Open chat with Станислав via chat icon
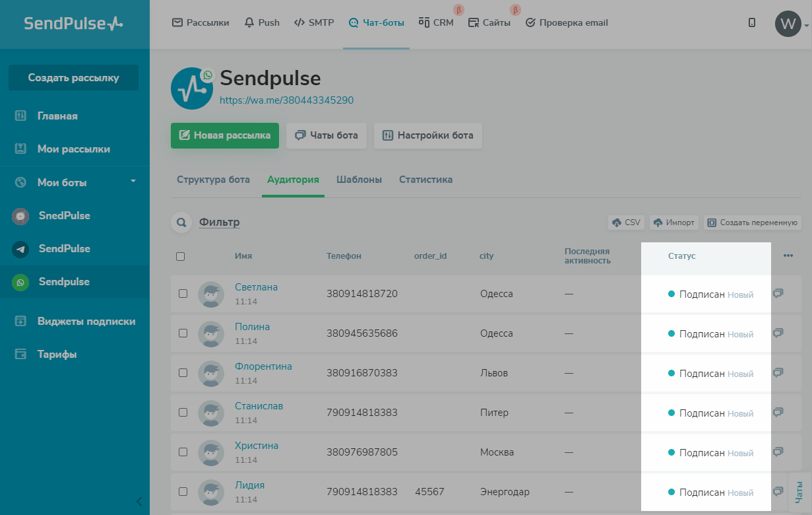Image resolution: width=812 pixels, height=515 pixels. pos(778,413)
